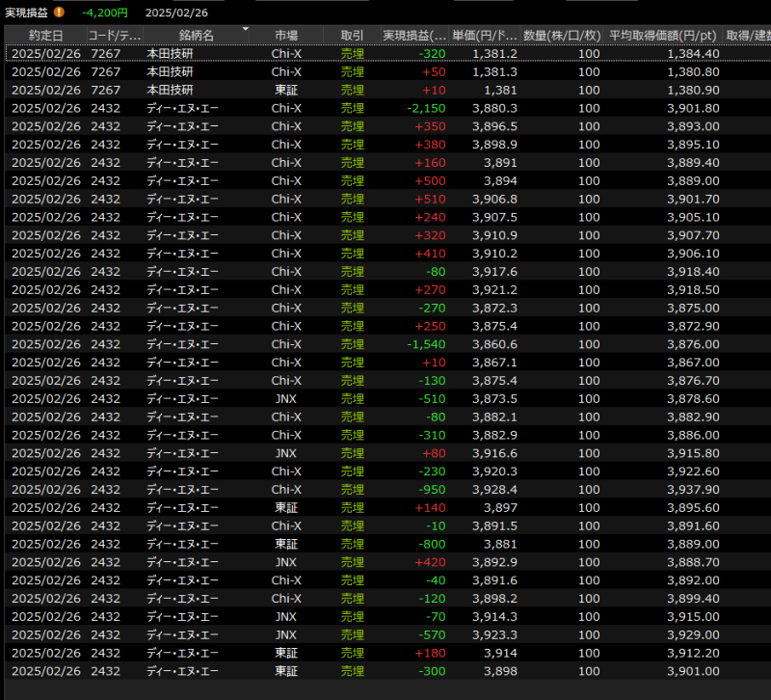771x700 pixels.
Task: Select JNX in the +80 profit row
Action: coord(285,453)
